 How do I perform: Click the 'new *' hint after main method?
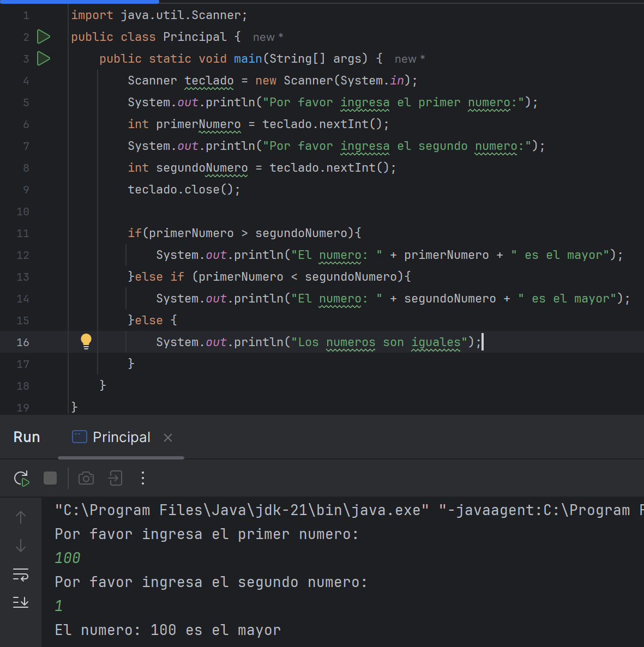[410, 59]
